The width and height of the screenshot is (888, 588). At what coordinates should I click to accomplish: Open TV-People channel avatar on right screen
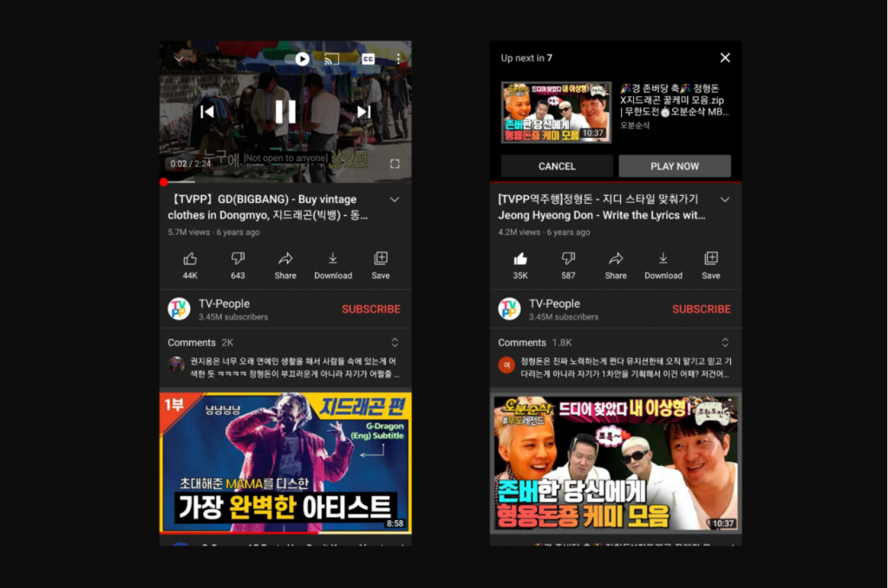click(x=509, y=309)
